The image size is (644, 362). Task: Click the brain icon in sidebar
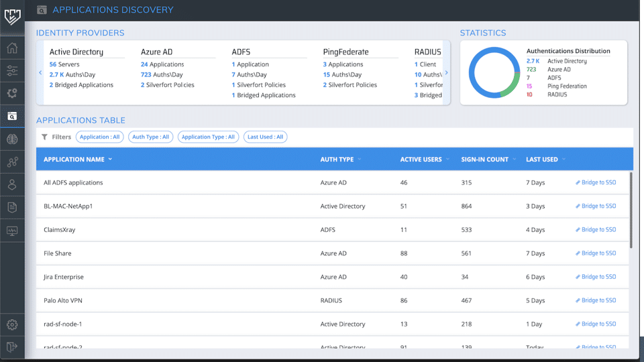coord(12,139)
